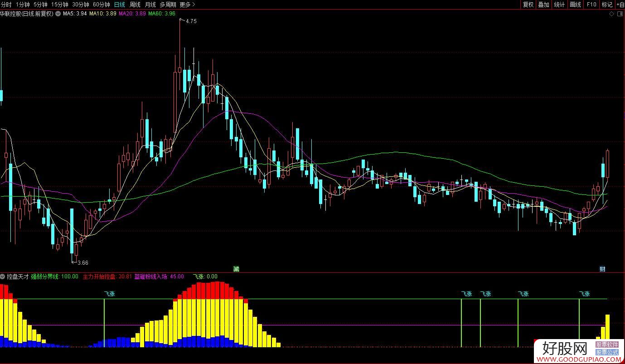Click the 财 marker at bottom right
Image resolution: width=625 pixels, height=364 pixels.
(x=602, y=269)
